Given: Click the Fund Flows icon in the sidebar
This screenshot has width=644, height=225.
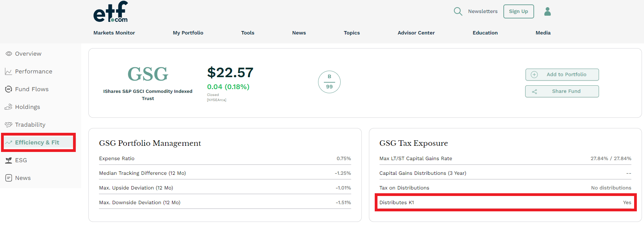Looking at the screenshot, I should pyautogui.click(x=9, y=89).
